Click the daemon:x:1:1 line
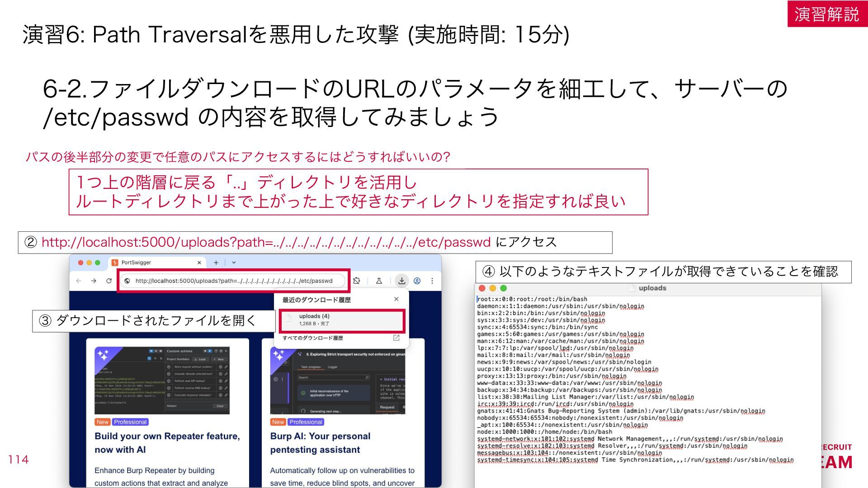The height and width of the screenshot is (488, 868). 561,306
